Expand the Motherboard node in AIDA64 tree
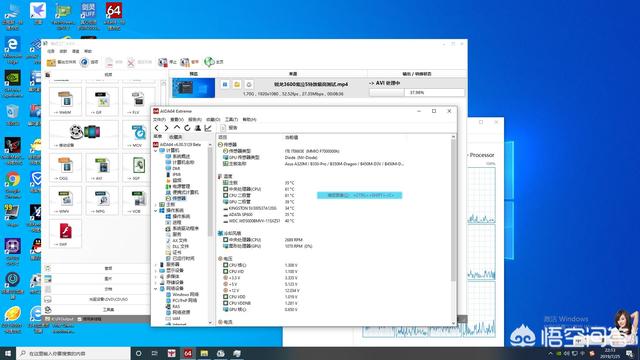Image resolution: width=640 pixels, height=360 pixels. coord(156,204)
